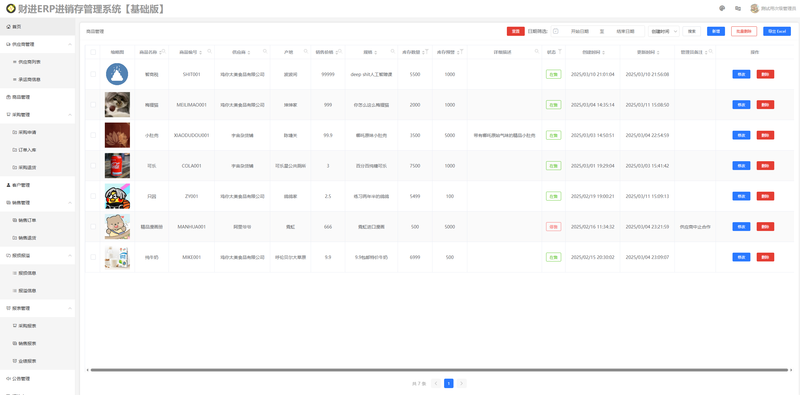Click the 商品管理 icon in sidebar
The height and width of the screenshot is (395, 800).
pos(8,97)
